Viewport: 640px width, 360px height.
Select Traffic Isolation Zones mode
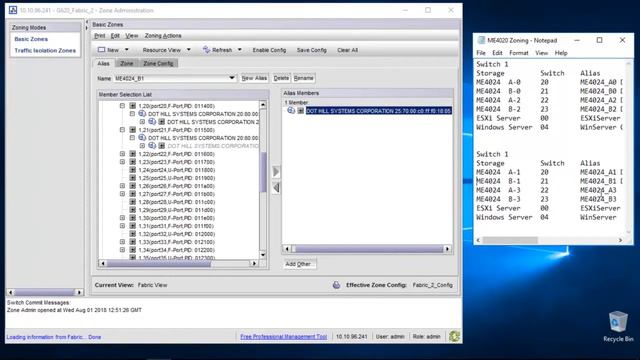point(45,51)
